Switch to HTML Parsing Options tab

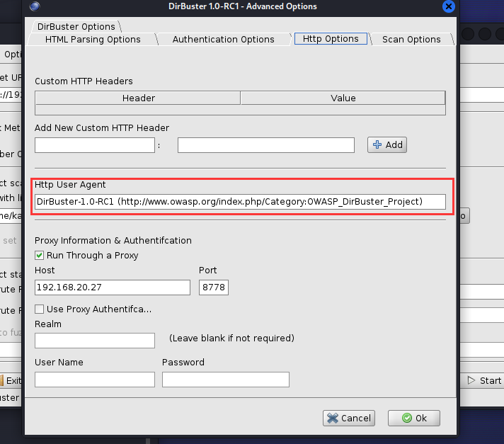(93, 39)
